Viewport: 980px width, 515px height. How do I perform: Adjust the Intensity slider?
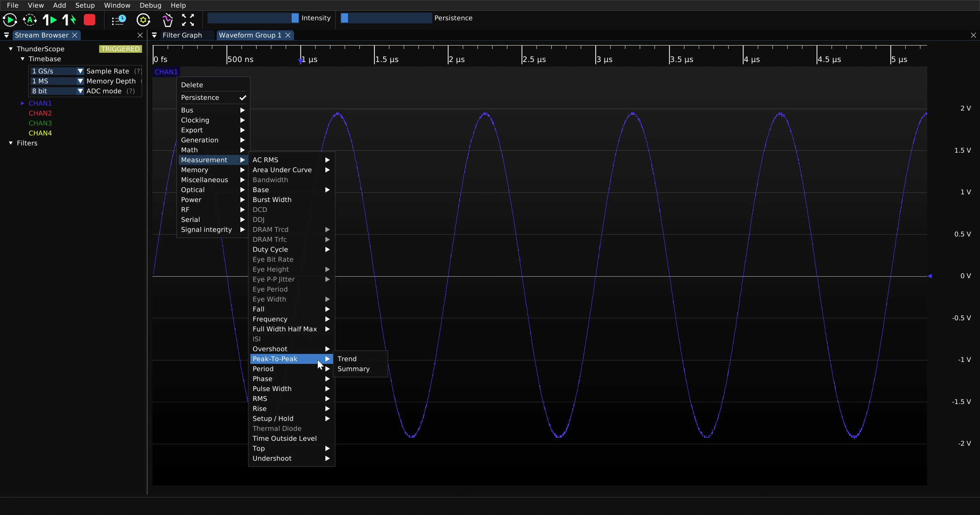coord(253,18)
